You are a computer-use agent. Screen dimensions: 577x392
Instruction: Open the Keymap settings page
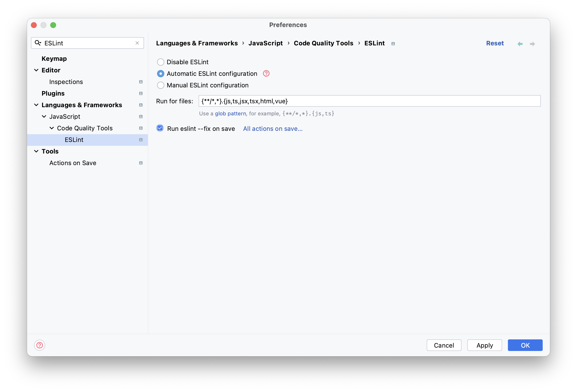(x=54, y=59)
